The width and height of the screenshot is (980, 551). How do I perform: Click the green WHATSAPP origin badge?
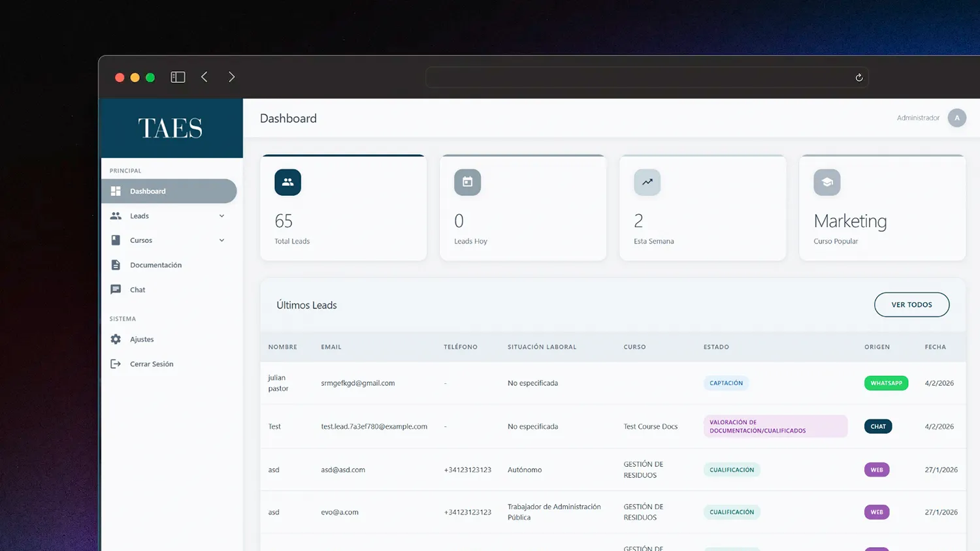pos(886,383)
